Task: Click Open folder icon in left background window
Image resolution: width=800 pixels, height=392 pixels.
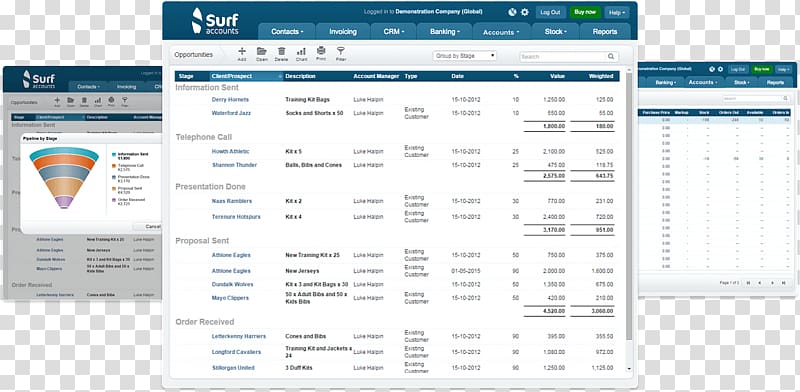Action: click(71, 101)
